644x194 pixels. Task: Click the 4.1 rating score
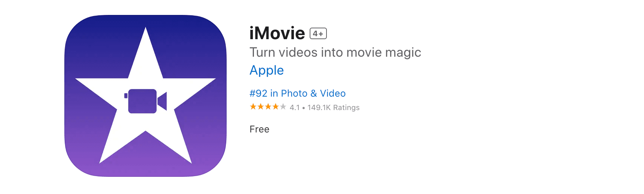point(295,107)
